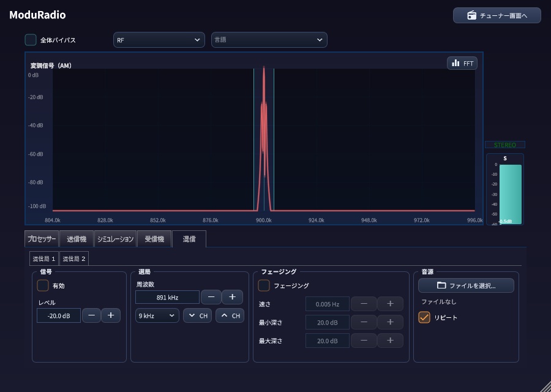Click the S level meter bar
Viewport: 551px width, 392px height.
[510, 194]
